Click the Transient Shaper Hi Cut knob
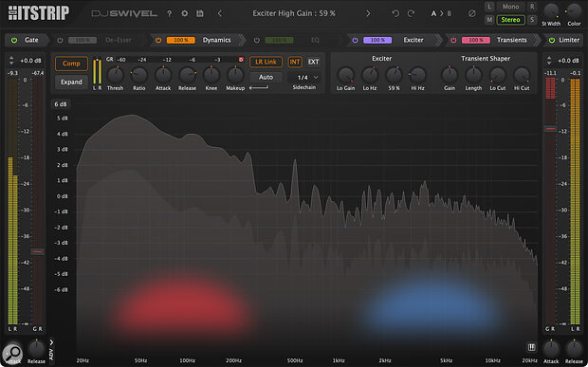This screenshot has width=588, height=367. tap(522, 75)
